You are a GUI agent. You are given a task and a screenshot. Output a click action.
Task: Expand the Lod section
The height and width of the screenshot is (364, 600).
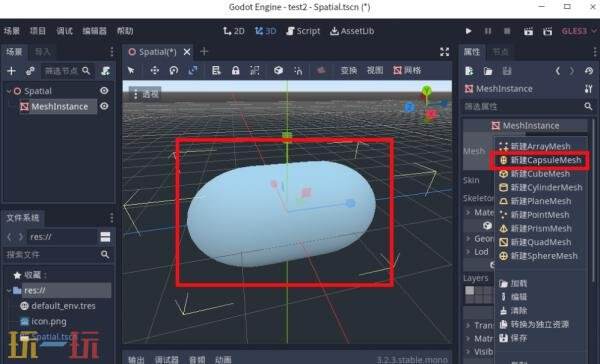pyautogui.click(x=468, y=251)
